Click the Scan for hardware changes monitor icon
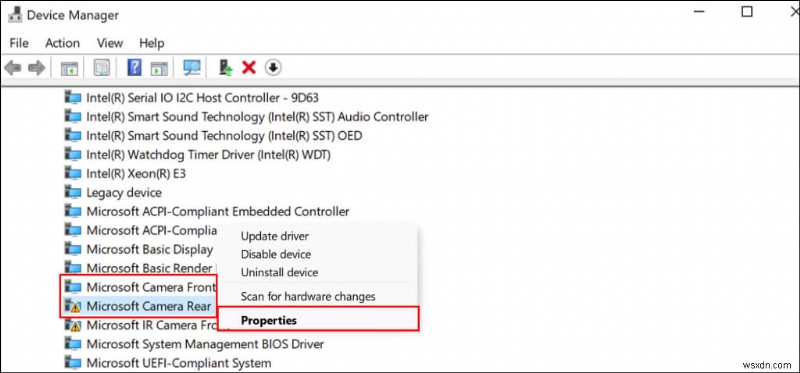 click(192, 67)
